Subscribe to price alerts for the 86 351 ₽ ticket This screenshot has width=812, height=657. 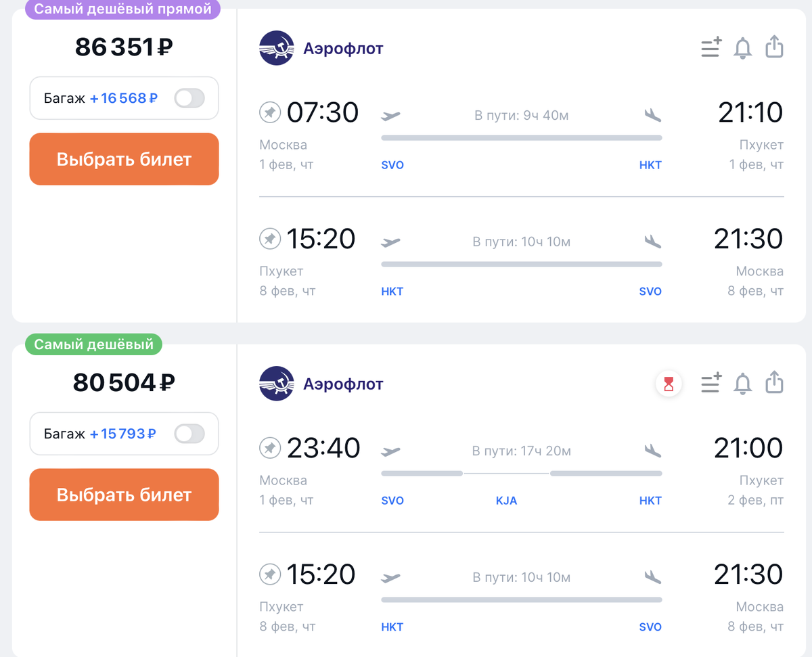click(x=743, y=48)
